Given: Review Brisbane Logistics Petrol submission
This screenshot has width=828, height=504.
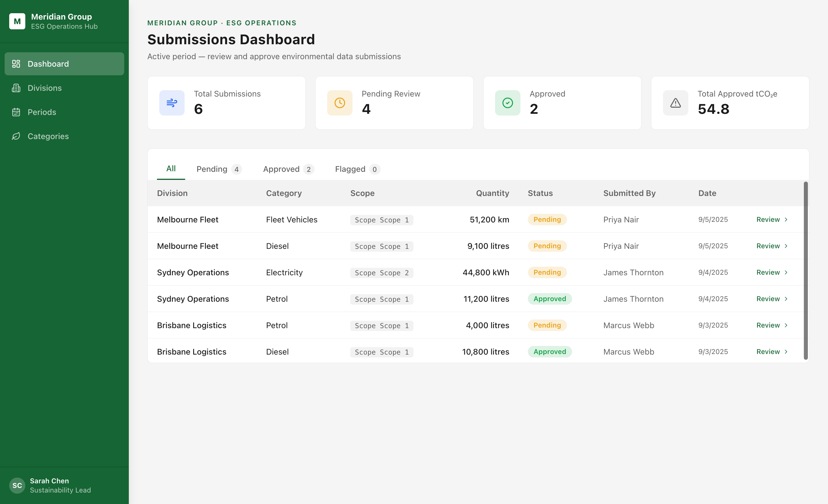Looking at the screenshot, I should 772,325.
